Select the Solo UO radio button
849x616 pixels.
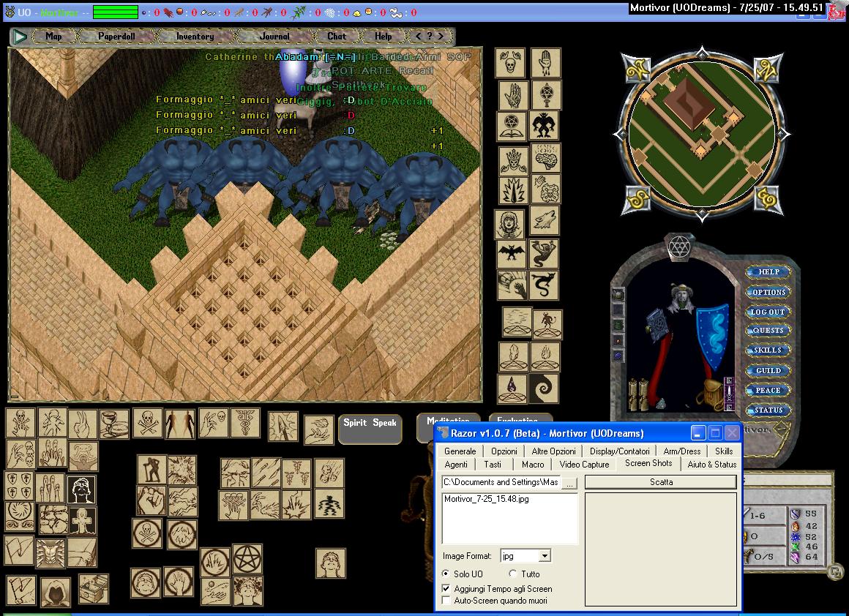[x=446, y=574]
